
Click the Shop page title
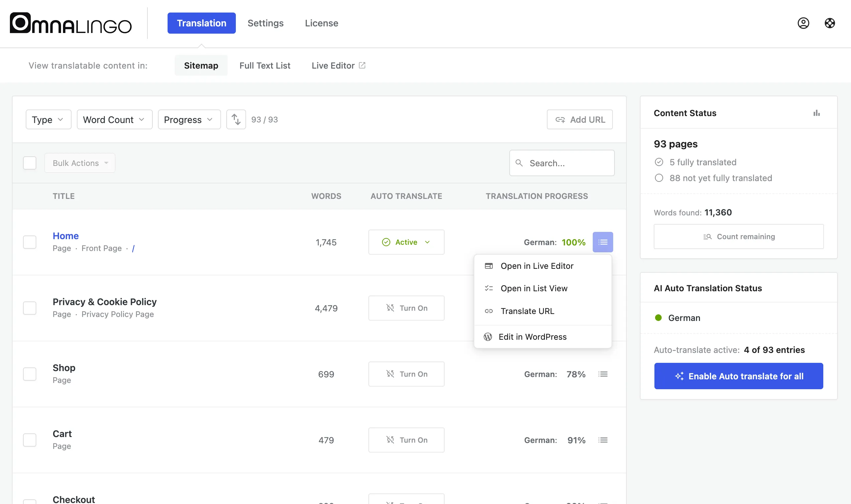(x=64, y=367)
